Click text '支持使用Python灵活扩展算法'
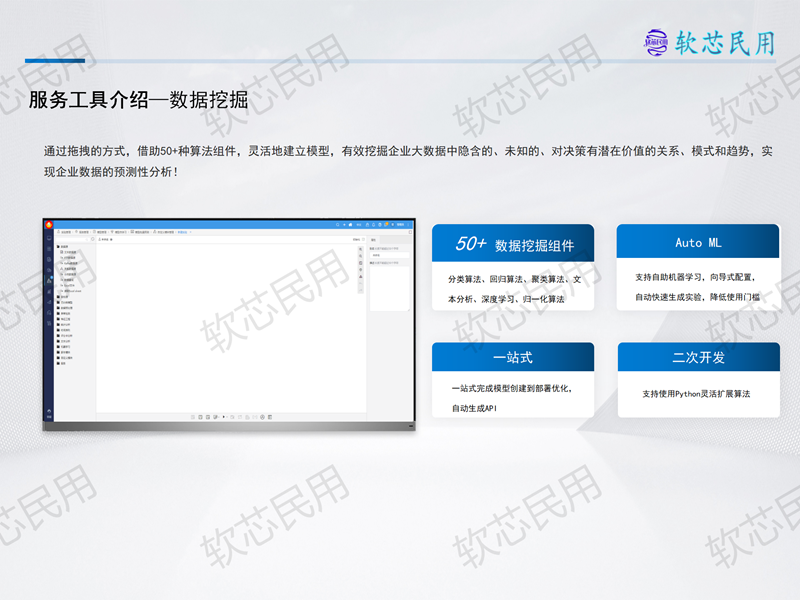The image size is (800, 600). point(696,393)
